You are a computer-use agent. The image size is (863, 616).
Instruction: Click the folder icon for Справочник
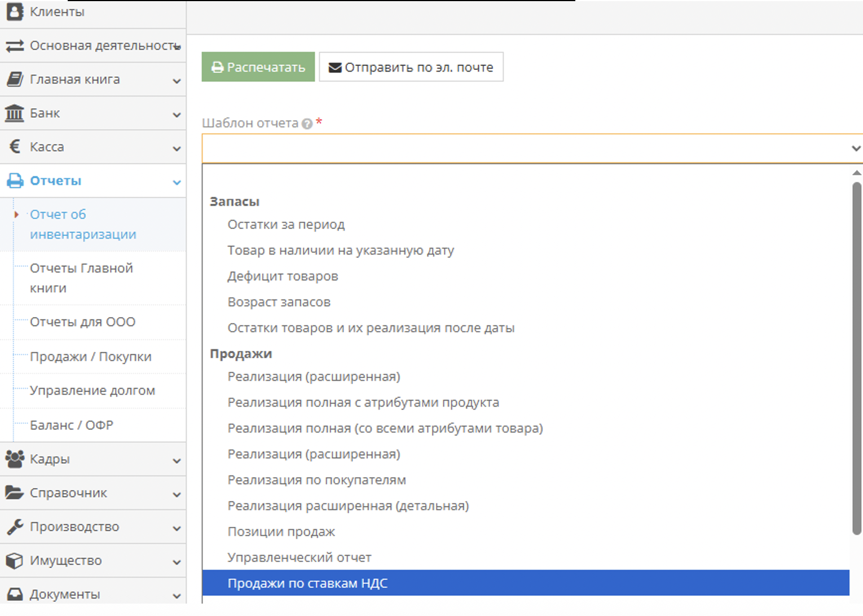(x=15, y=492)
